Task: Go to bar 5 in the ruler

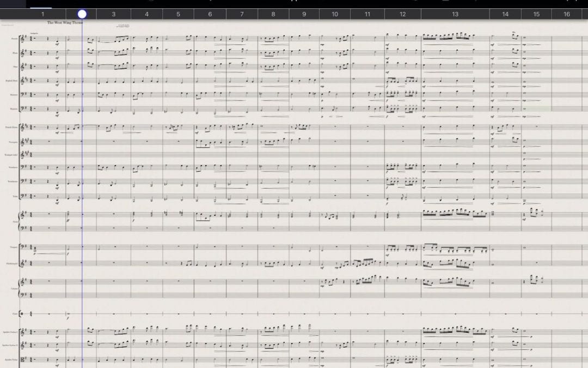Action: [x=178, y=14]
